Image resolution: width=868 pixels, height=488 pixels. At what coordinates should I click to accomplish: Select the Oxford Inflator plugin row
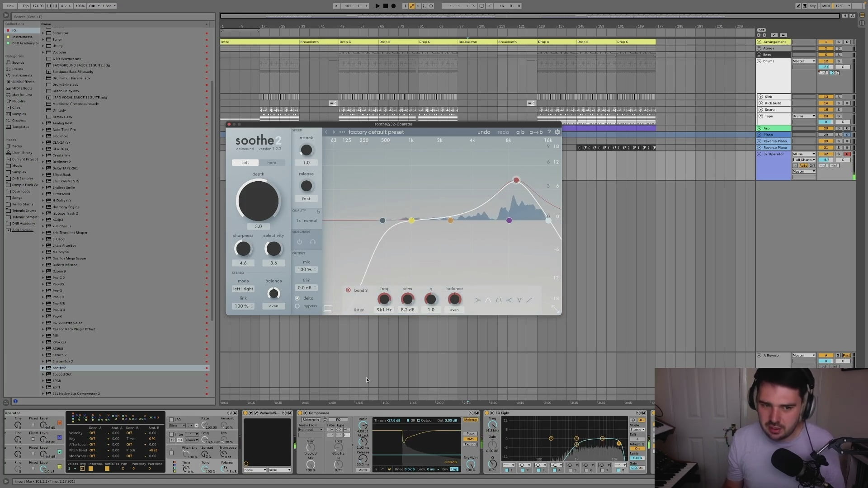[x=124, y=265]
